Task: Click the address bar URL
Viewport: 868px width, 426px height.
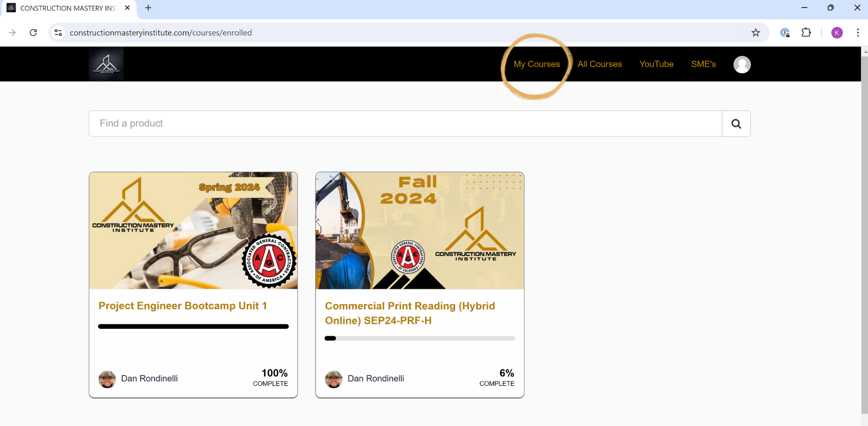Action: tap(161, 33)
